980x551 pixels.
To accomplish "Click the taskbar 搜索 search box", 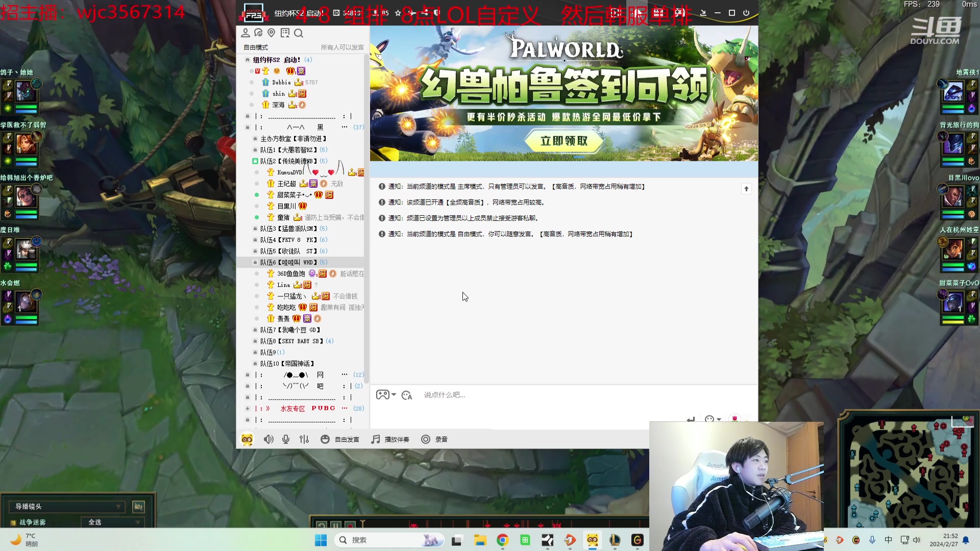I will coord(389,540).
